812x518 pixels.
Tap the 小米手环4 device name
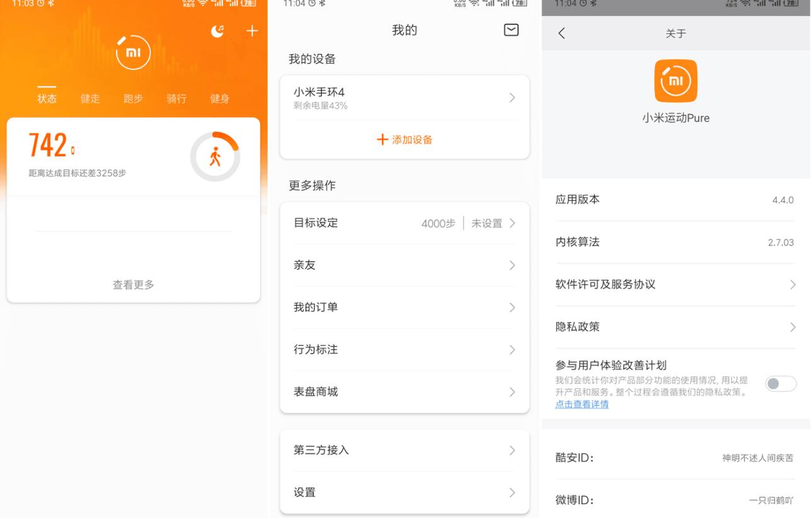pyautogui.click(x=319, y=93)
